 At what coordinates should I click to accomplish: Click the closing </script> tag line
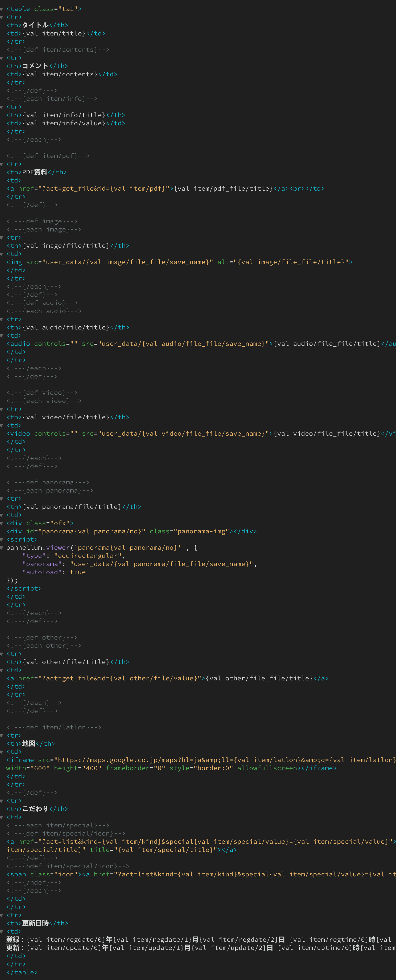pos(24,589)
